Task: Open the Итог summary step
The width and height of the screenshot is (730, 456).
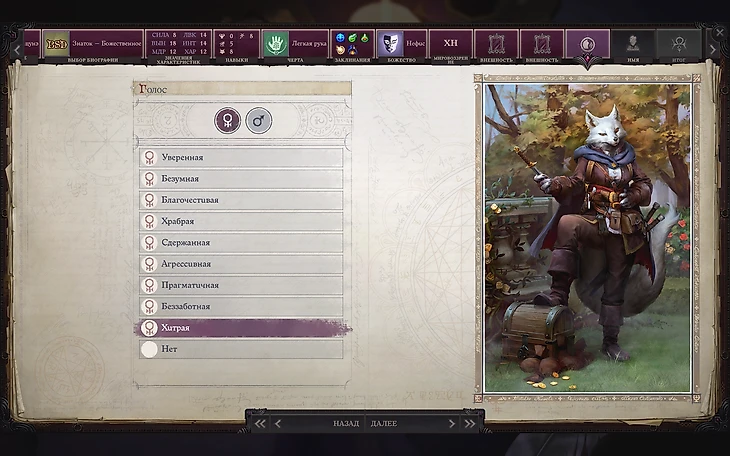Action: coord(678,44)
